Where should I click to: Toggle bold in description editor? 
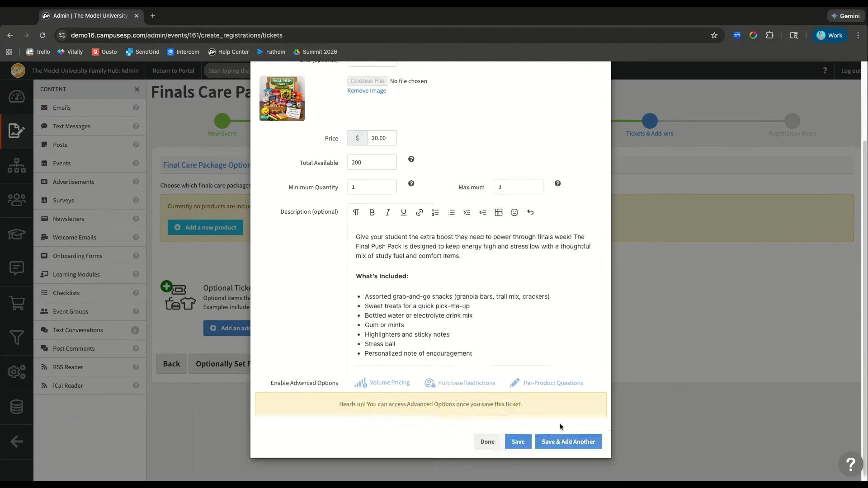(x=372, y=212)
